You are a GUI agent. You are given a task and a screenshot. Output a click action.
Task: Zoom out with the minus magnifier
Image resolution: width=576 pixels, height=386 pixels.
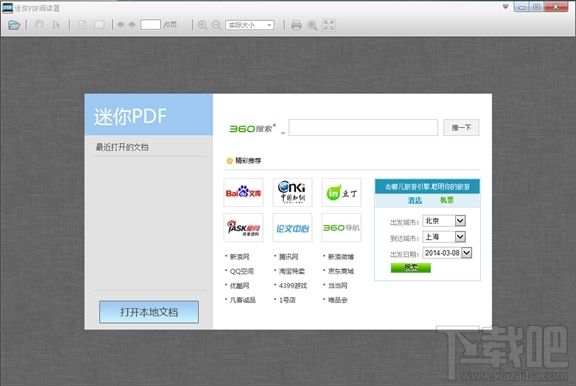pyautogui.click(x=217, y=25)
